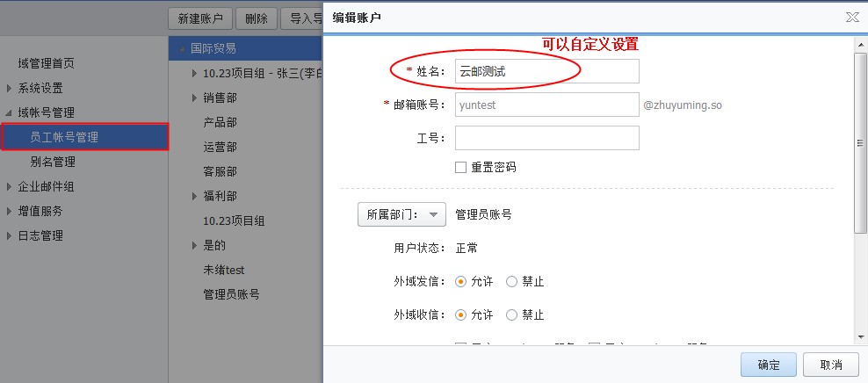Open the 所属部门 dropdown

click(401, 214)
